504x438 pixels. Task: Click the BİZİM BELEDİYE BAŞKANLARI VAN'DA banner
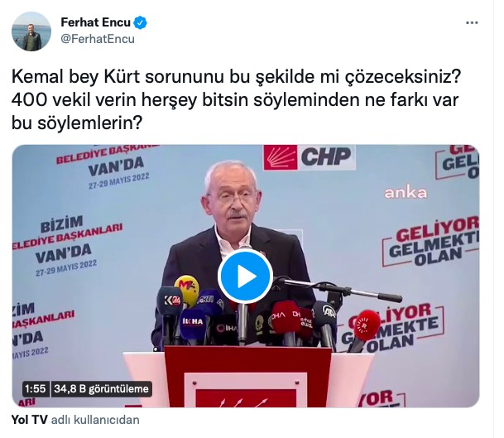66,243
